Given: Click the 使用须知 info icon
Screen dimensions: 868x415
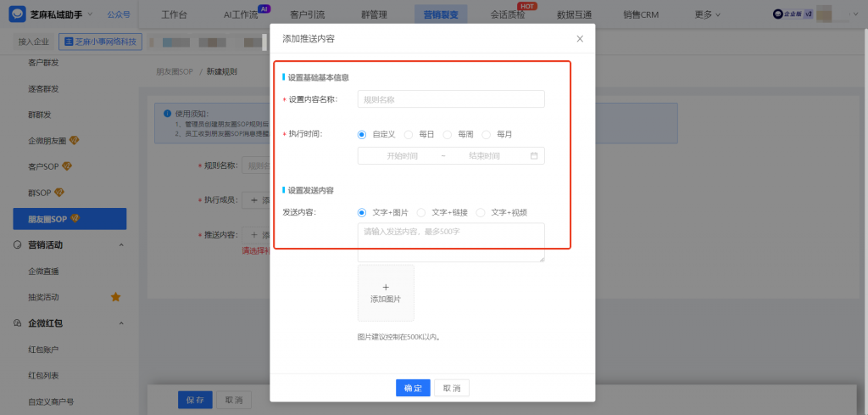Looking at the screenshot, I should 167,114.
